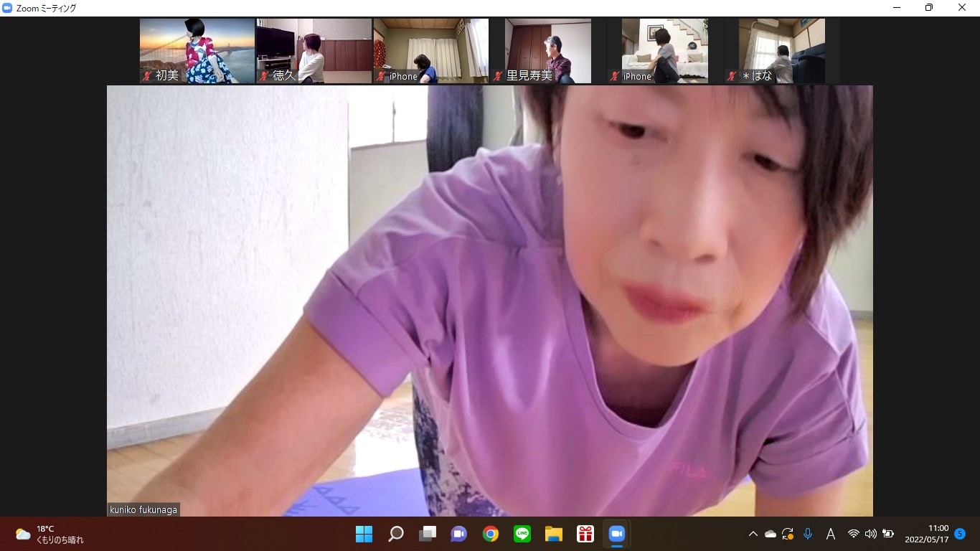Click muted microphone icon on 里見寿美 tile
This screenshot has width=980, height=551.
click(x=498, y=76)
